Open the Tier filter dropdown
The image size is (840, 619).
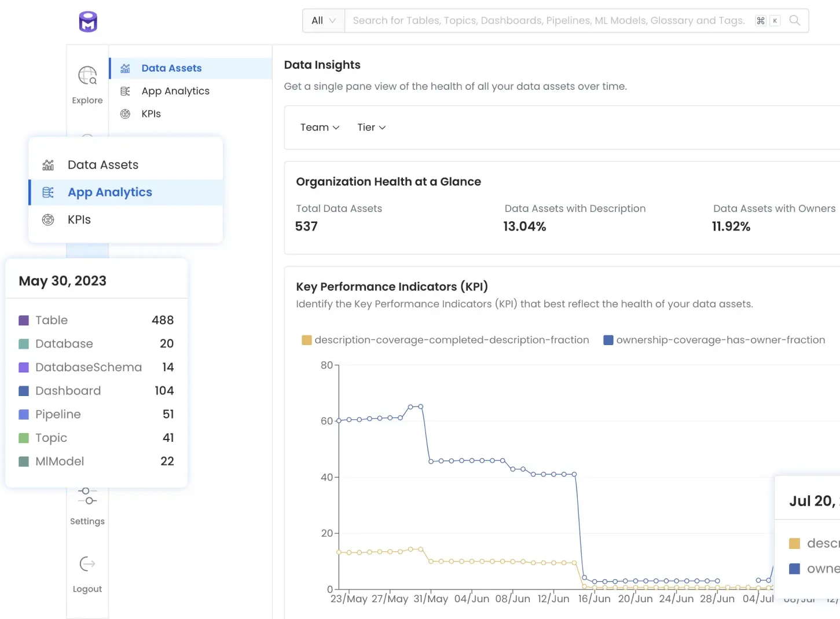coord(371,127)
